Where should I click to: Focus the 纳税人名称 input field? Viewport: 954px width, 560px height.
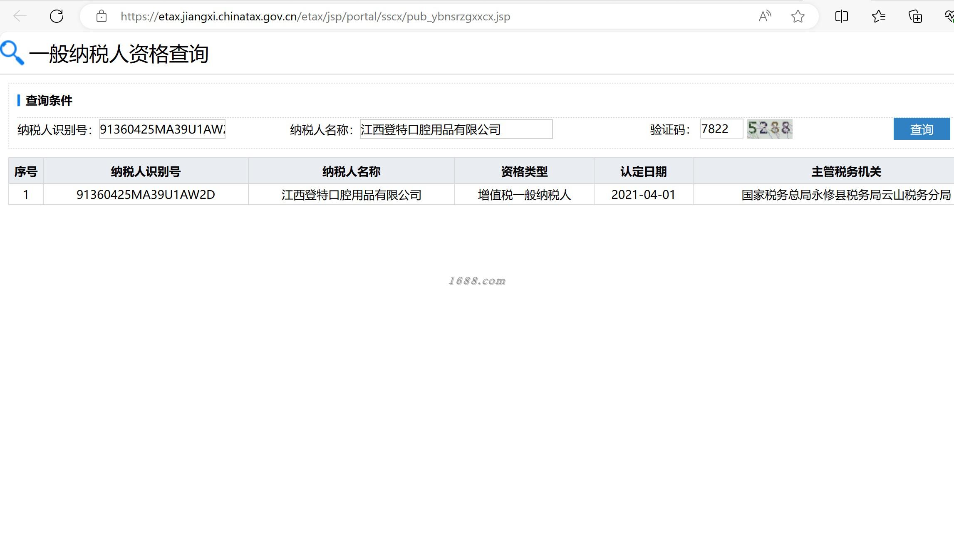pos(456,129)
